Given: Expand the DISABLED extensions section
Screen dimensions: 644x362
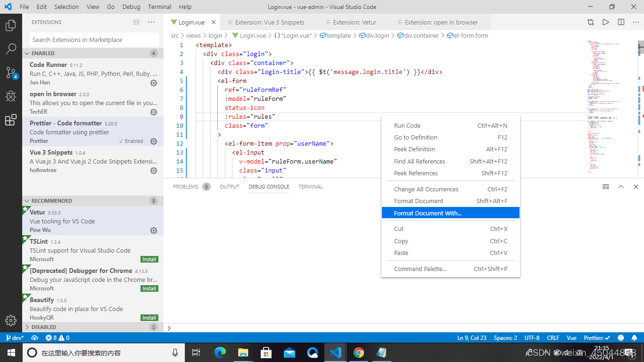Looking at the screenshot, I should click(93, 327).
